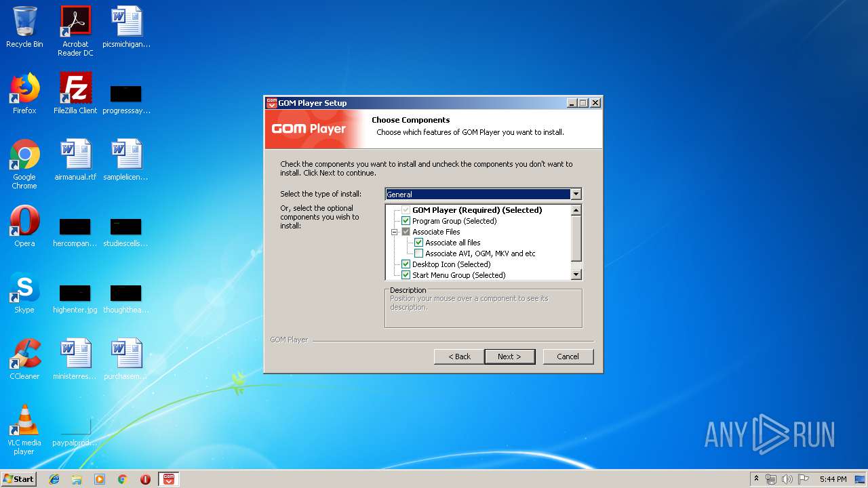Launch the CCleaner desktop shortcut
This screenshot has width=868, height=488.
point(24,359)
